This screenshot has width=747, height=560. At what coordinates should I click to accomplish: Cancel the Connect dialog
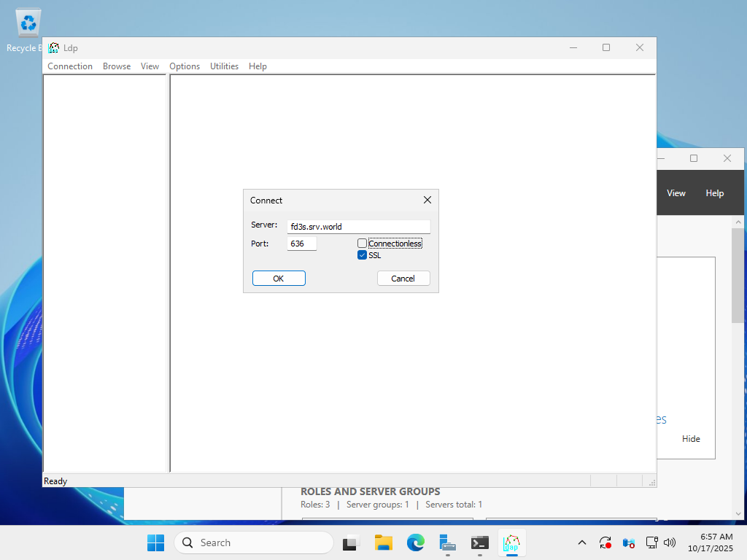tap(403, 279)
